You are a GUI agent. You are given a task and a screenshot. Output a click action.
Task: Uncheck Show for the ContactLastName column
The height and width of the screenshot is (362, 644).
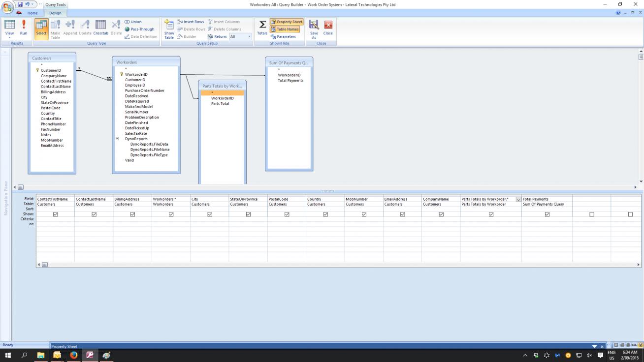tap(94, 214)
